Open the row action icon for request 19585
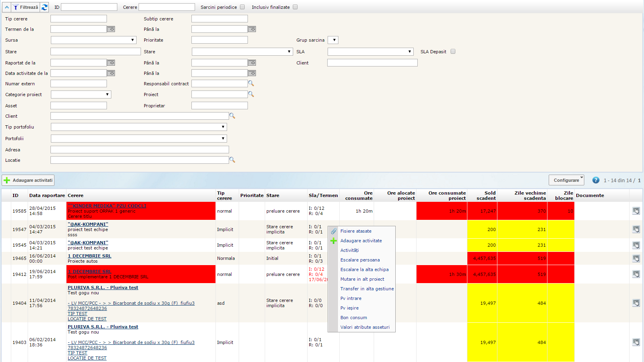The image size is (644, 362). click(636, 211)
